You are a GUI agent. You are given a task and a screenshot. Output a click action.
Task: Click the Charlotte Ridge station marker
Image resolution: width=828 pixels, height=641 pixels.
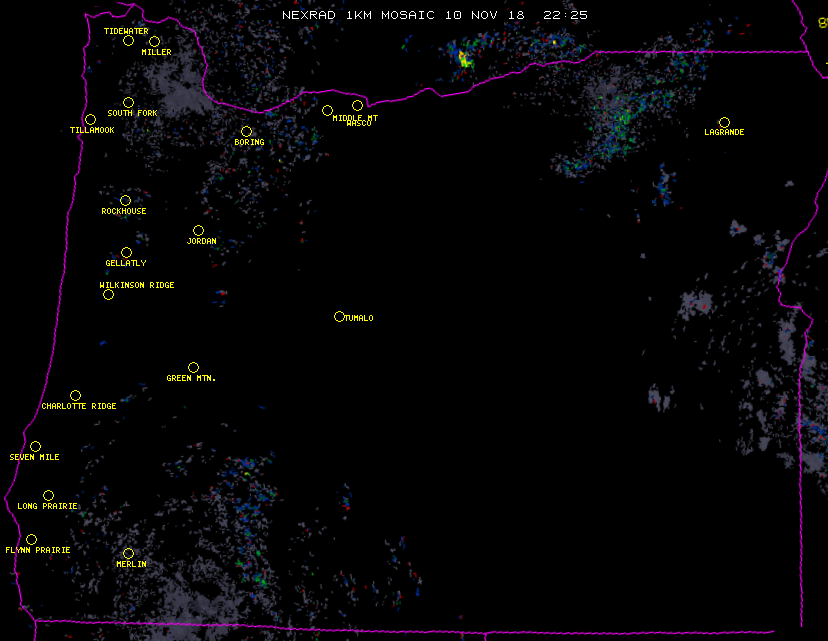pyautogui.click(x=75, y=396)
